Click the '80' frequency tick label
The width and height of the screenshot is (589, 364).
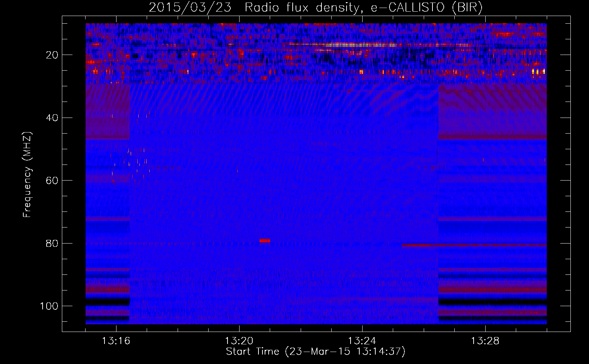(x=52, y=244)
